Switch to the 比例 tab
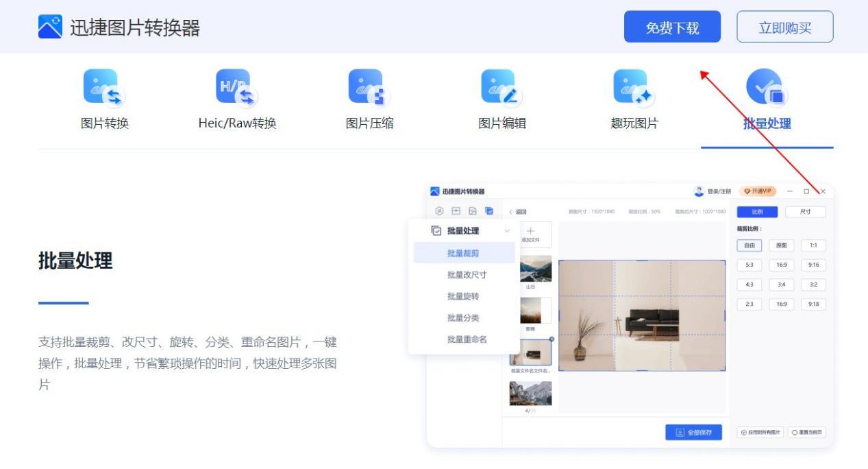 (x=757, y=212)
